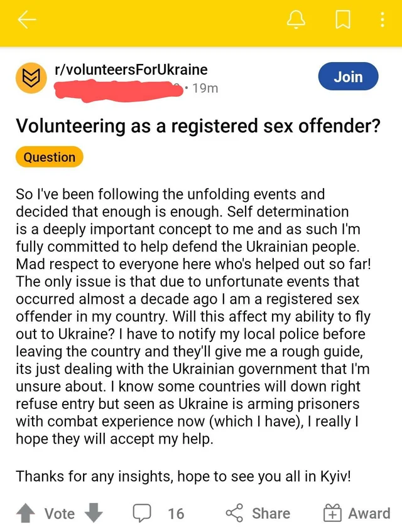
Task: Upvote the post with the up arrow
Action: coord(26,514)
